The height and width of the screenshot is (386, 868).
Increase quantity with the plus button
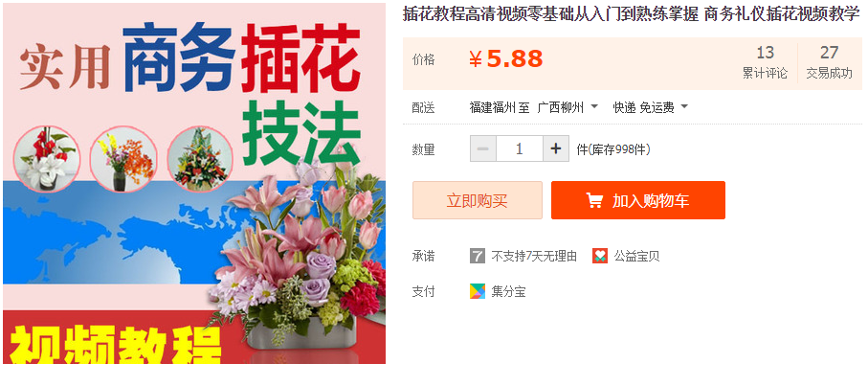click(x=556, y=149)
